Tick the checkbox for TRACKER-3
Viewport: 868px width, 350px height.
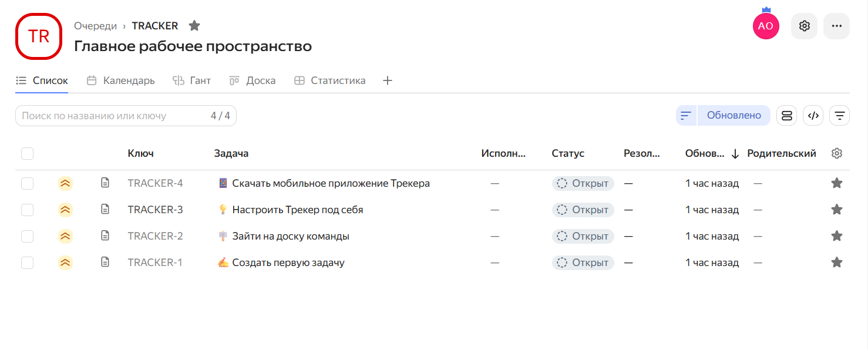pyautogui.click(x=27, y=210)
